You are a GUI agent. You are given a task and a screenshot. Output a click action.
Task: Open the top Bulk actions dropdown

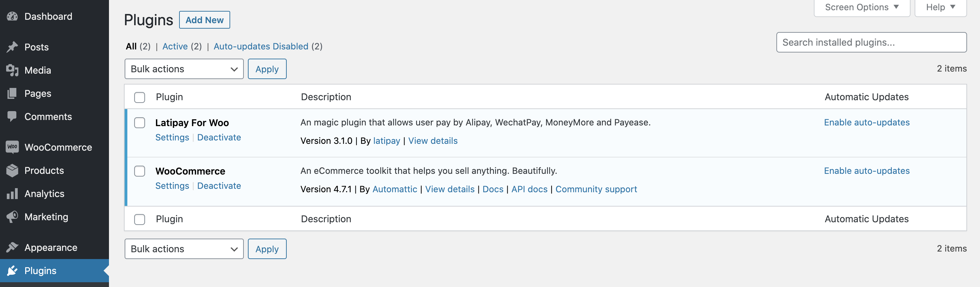pos(184,69)
